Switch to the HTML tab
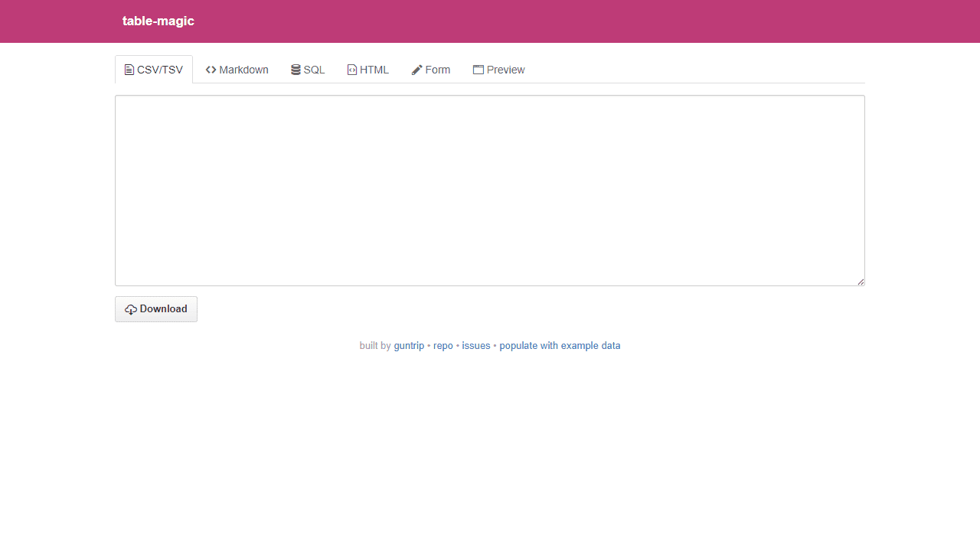980x551 pixels. [368, 70]
